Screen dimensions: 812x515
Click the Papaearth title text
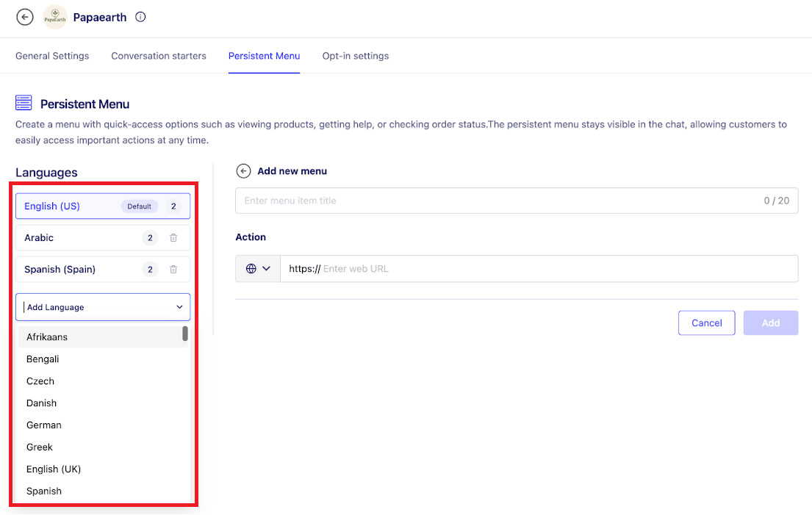click(100, 18)
